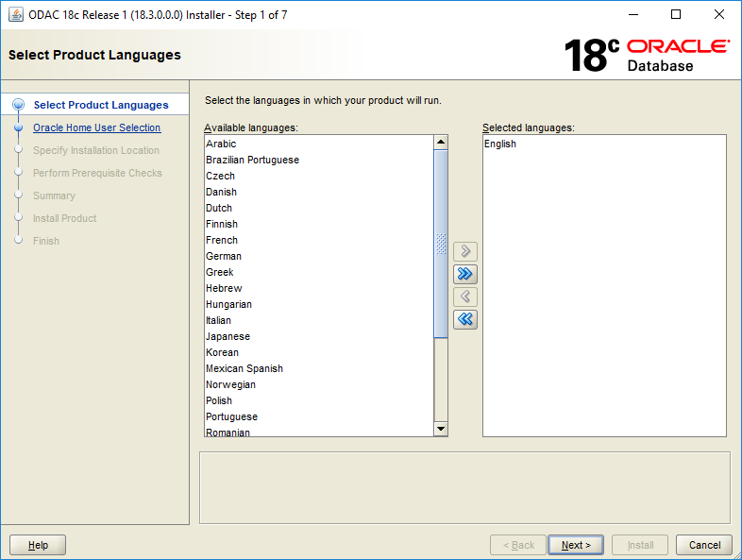This screenshot has height=560, width=742.
Task: Open the Oracle Home User Selection link
Action: [x=97, y=127]
